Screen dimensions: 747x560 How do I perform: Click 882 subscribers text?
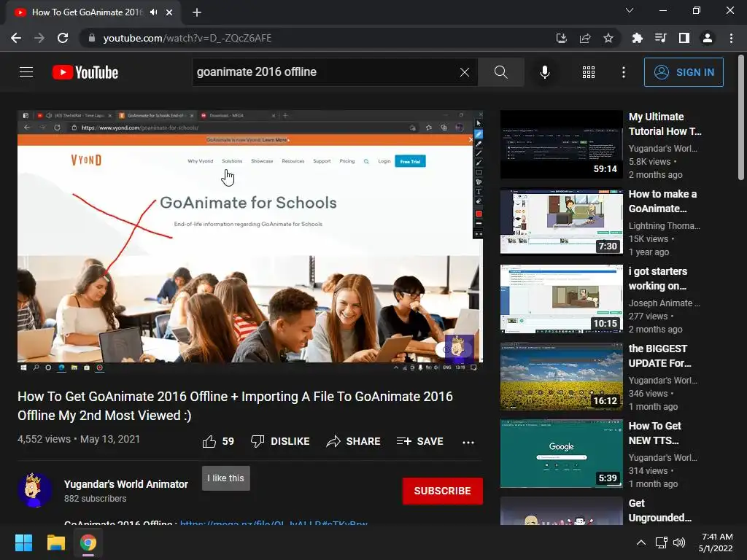(96, 499)
